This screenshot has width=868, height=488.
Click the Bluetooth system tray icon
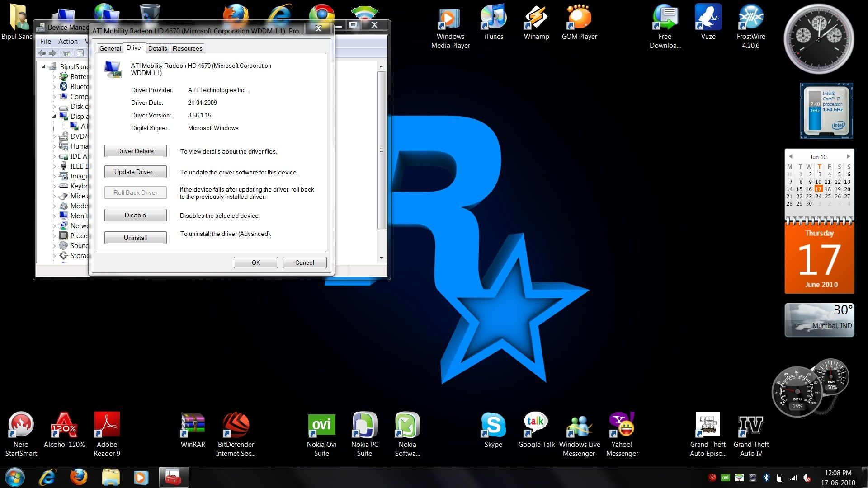pos(766,478)
